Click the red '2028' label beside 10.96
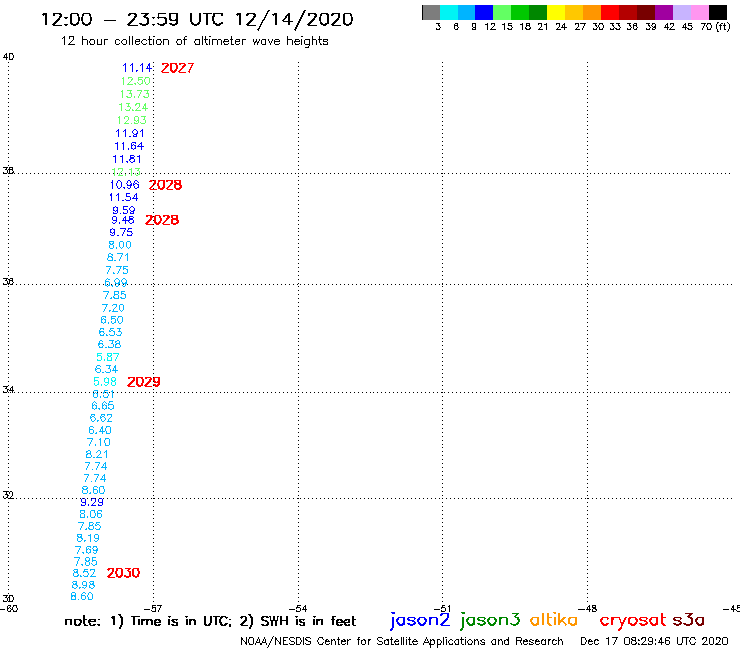Screen dimensions: 740x650 click(165, 185)
